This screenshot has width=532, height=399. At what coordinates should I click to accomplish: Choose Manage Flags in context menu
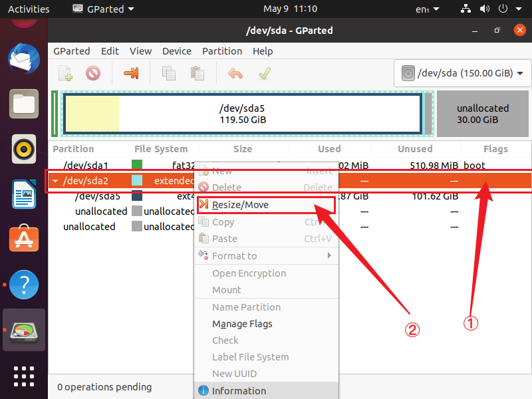pyautogui.click(x=267, y=324)
